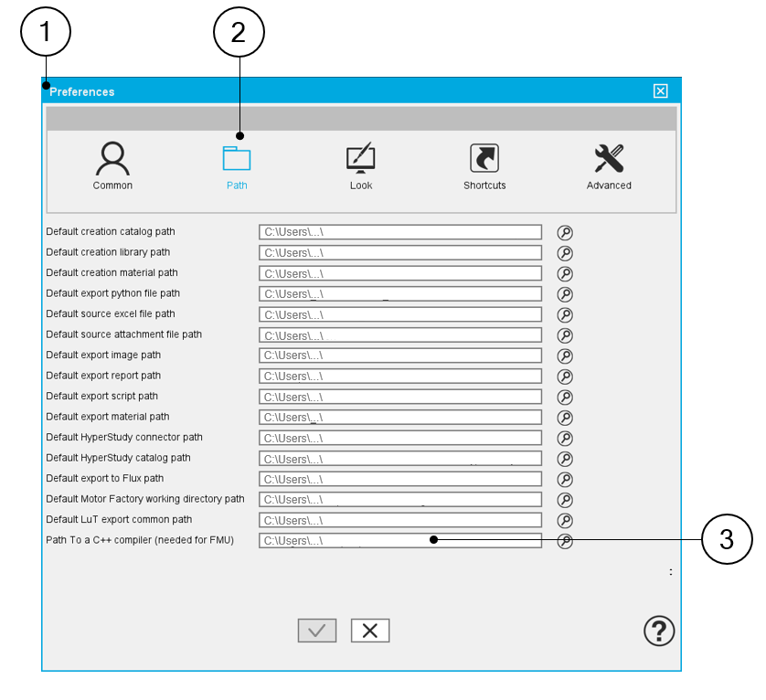Browse for default HyperStudy connector path

[x=565, y=438]
